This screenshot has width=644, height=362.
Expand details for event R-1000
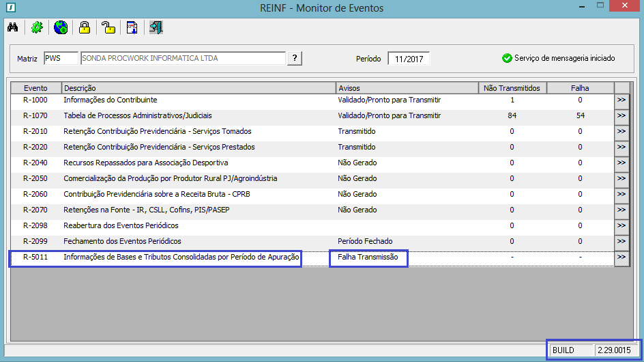621,100
